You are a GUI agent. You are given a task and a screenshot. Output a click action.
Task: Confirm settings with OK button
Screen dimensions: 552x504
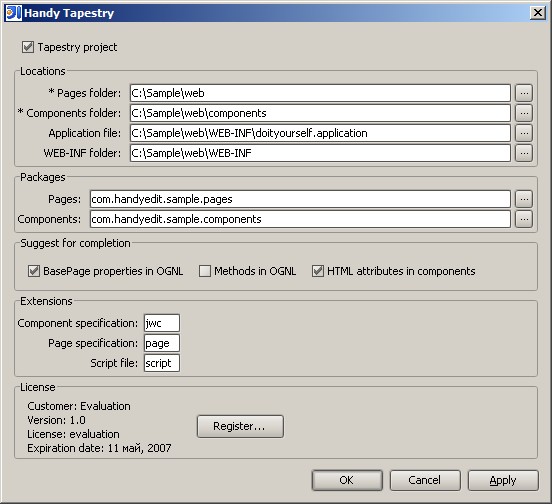(347, 480)
